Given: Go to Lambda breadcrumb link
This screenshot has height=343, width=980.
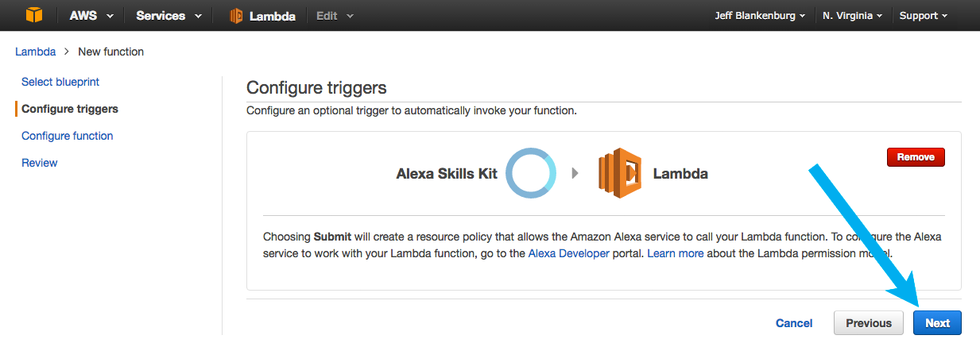Looking at the screenshot, I should point(35,52).
